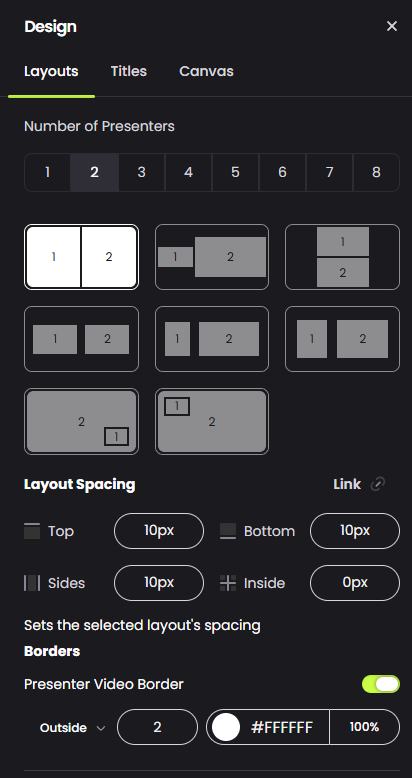This screenshot has height=778, width=412.
Task: Select the two equal spaced boxes layout
Action: pos(81,339)
